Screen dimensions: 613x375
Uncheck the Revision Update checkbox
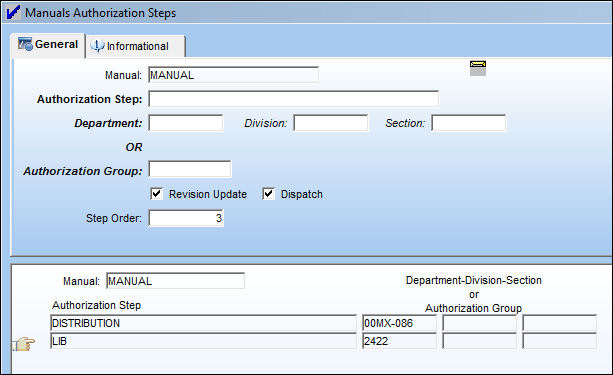click(157, 194)
